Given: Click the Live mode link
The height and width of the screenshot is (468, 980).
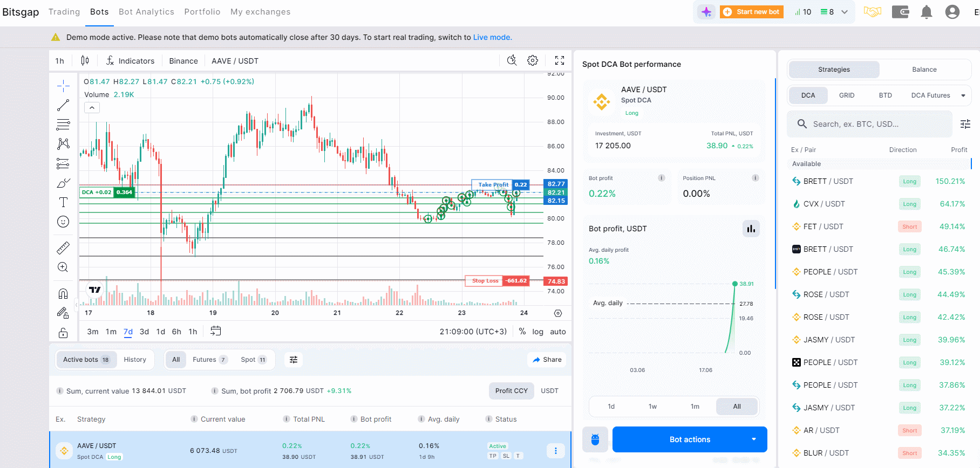Looking at the screenshot, I should click(x=492, y=37).
